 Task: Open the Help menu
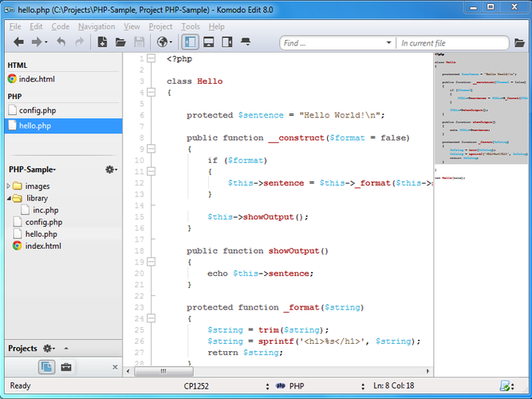point(216,26)
